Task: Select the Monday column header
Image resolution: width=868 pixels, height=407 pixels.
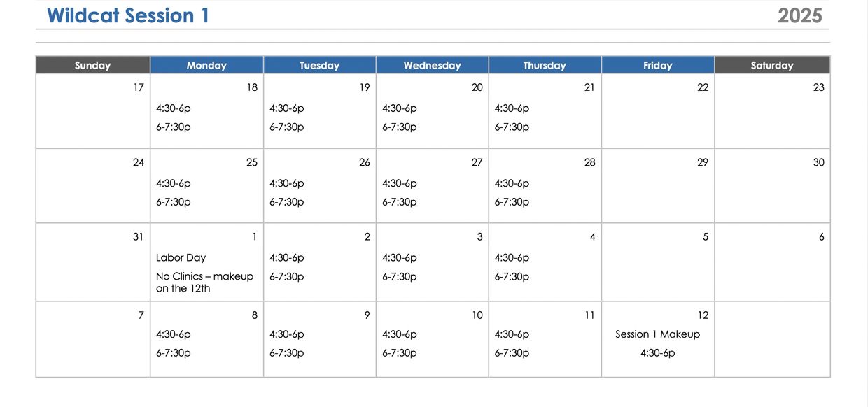Action: pos(206,65)
